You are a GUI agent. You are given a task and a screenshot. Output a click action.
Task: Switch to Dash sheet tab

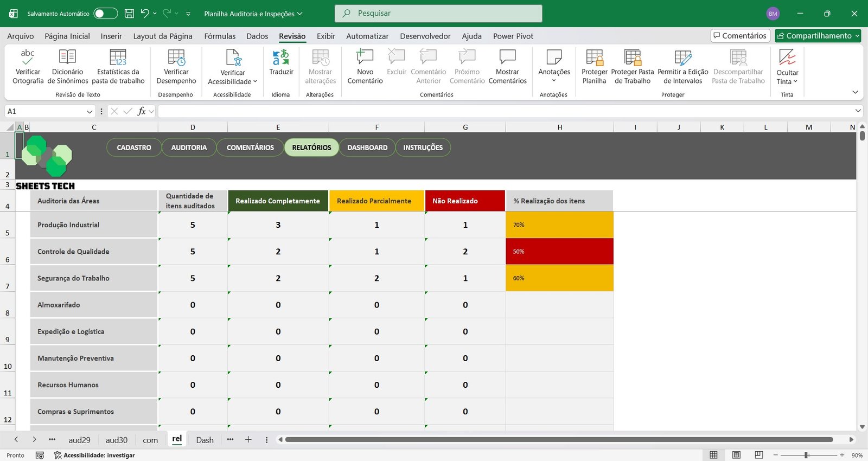[205, 440]
